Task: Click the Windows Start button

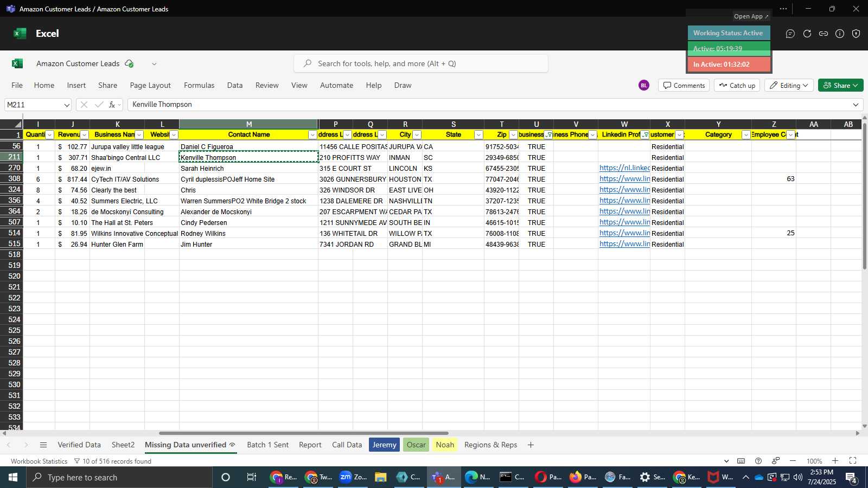Action: tap(13, 477)
